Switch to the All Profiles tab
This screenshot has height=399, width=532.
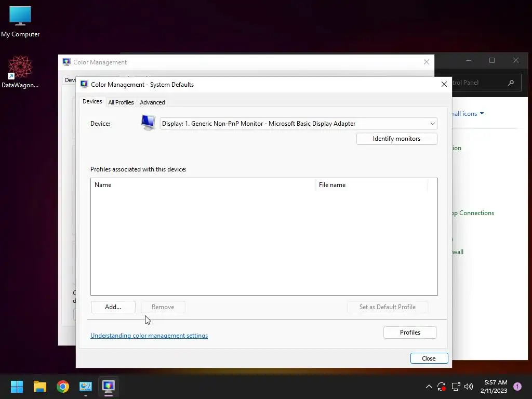(x=121, y=102)
